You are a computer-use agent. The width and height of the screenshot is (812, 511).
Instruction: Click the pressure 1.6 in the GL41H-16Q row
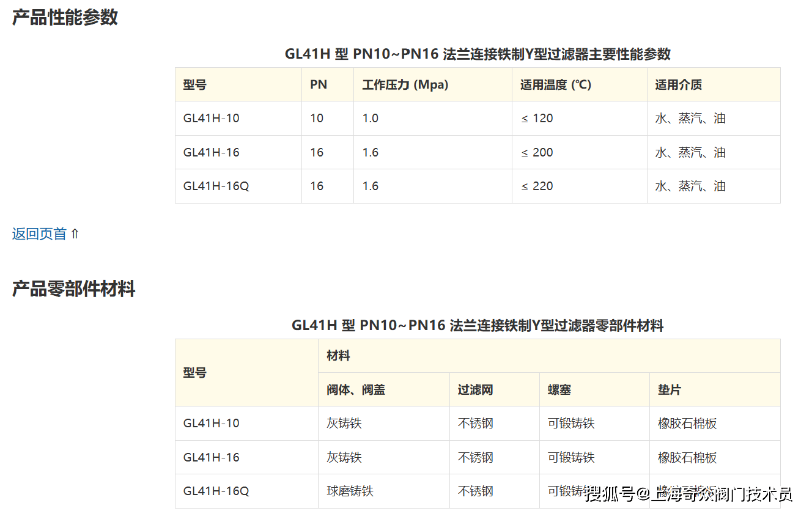tap(371, 186)
